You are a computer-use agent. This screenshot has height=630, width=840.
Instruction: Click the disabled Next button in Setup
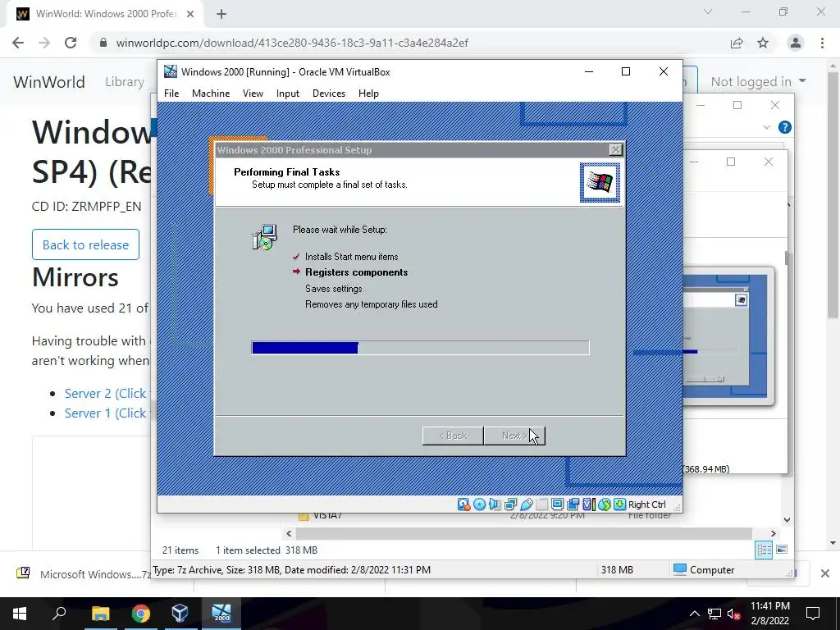(x=514, y=436)
